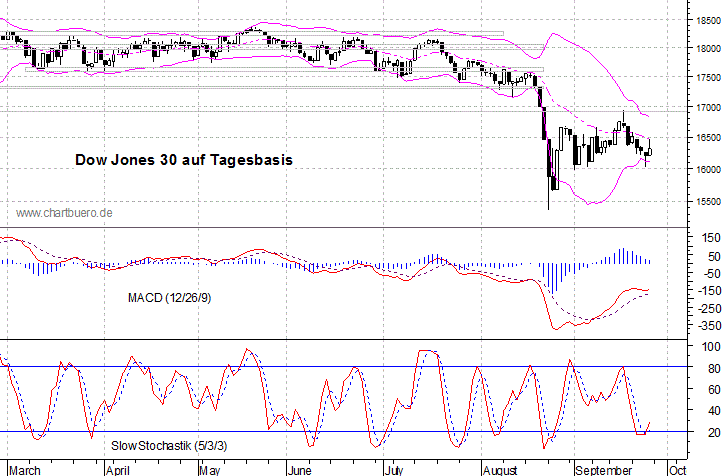The height and width of the screenshot is (476, 723).
Task: Click the 18500 price axis value
Action: pos(708,21)
